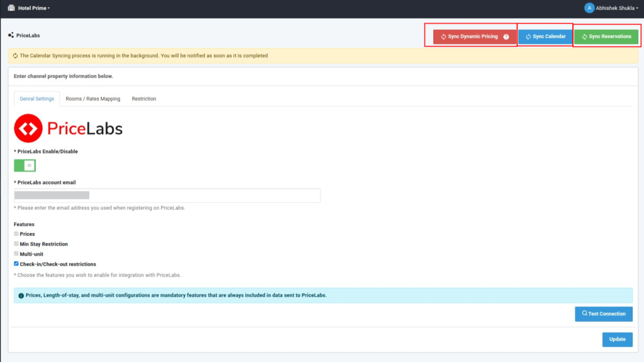Click the spinning sync icon in yellow notification

tap(15, 56)
